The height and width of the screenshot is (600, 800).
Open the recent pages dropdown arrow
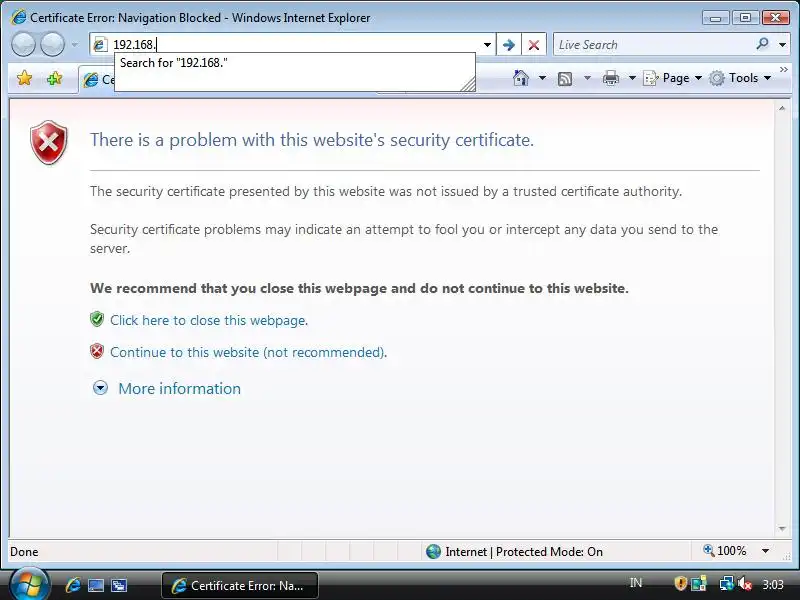click(74, 45)
